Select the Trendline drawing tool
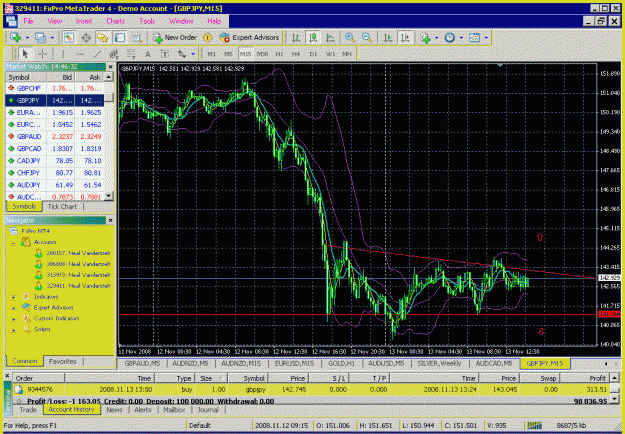 click(x=97, y=53)
